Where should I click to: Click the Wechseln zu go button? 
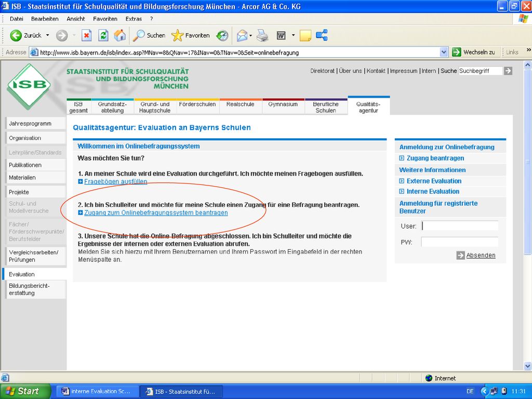(474, 52)
